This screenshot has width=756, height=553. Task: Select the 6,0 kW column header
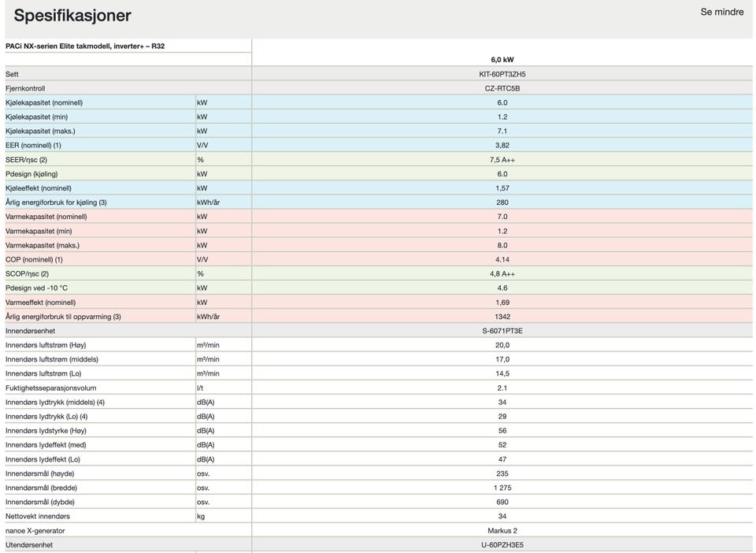pos(502,60)
